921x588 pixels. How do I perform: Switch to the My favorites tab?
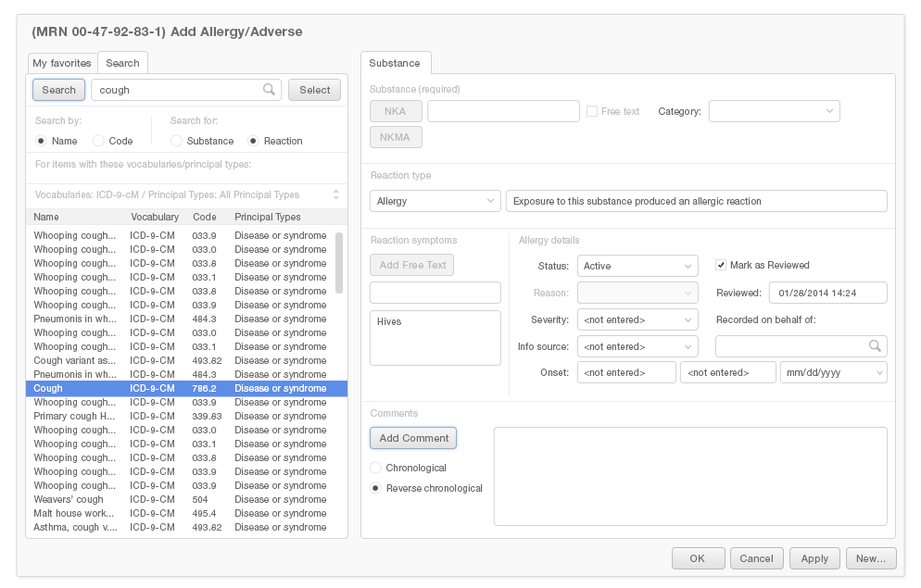pyautogui.click(x=62, y=63)
